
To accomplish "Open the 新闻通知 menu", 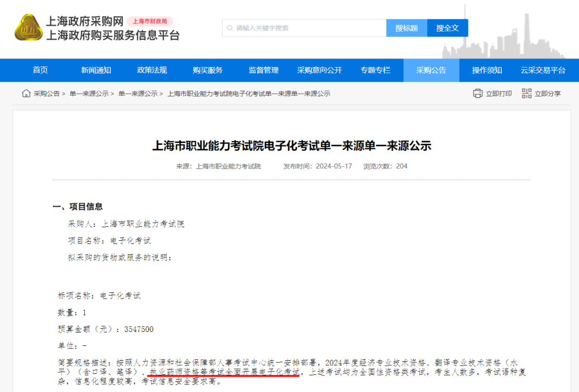I will (x=95, y=70).
